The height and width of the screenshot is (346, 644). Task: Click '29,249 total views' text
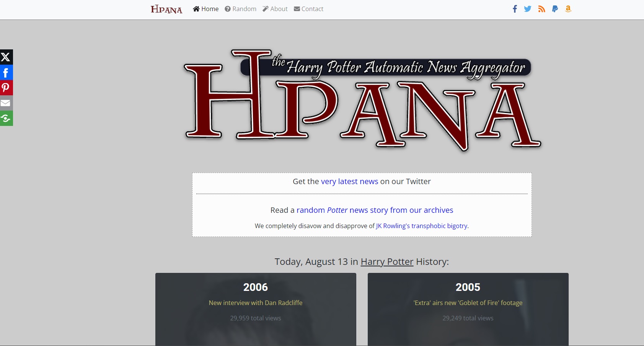point(468,318)
